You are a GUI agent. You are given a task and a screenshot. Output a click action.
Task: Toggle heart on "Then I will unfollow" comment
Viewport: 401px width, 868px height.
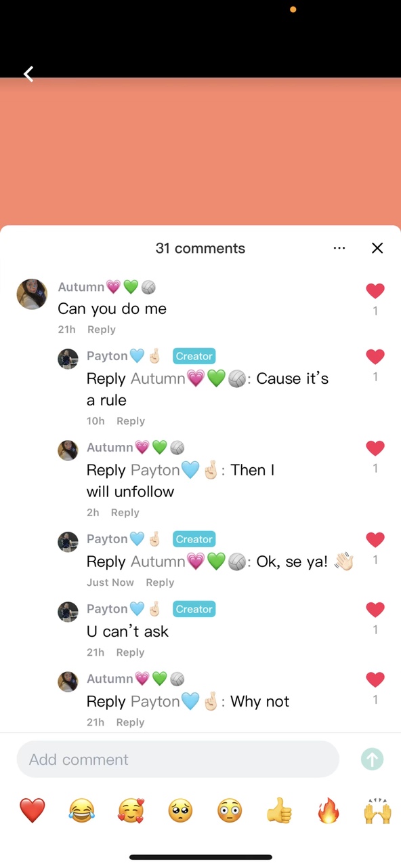click(375, 448)
